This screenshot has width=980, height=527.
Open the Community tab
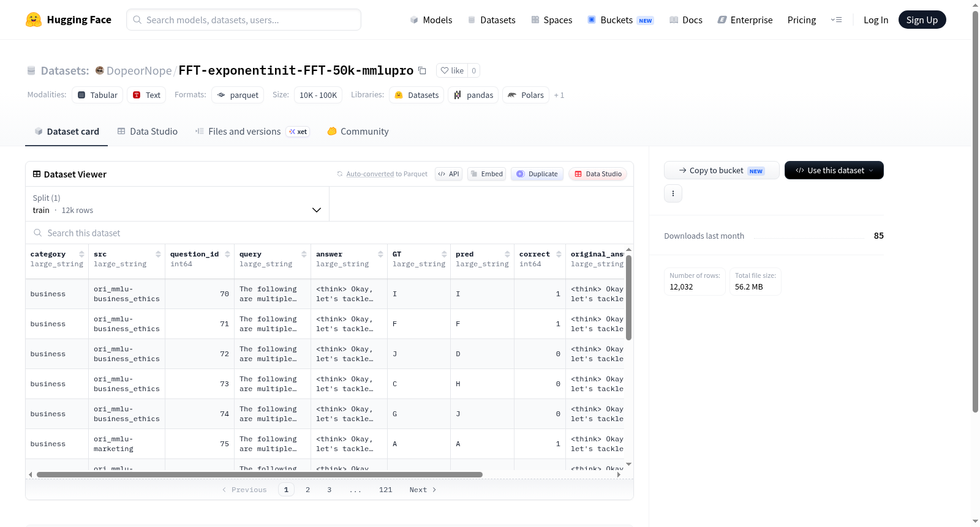pos(358,131)
